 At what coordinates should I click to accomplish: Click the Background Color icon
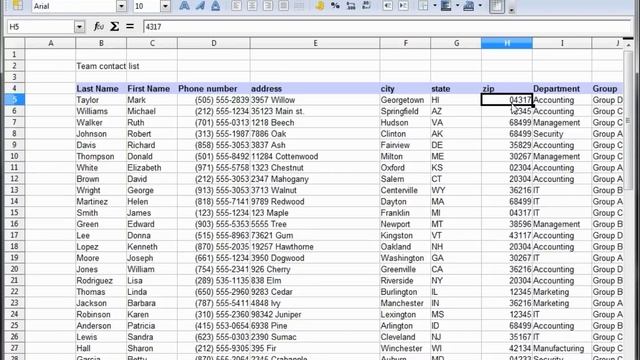pyautogui.click(x=446, y=6)
